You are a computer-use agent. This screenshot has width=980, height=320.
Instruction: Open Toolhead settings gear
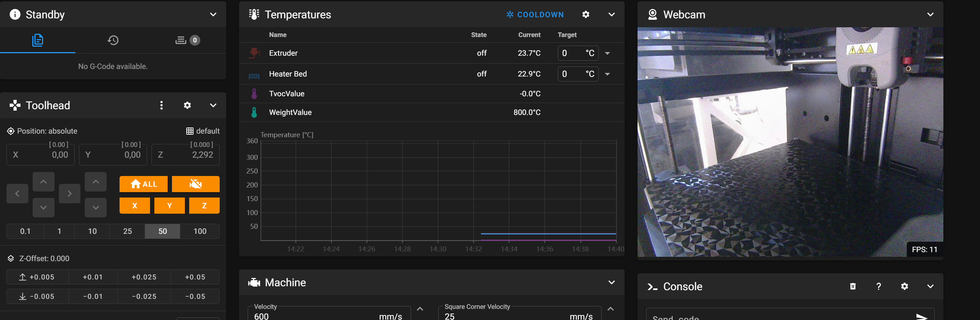187,105
